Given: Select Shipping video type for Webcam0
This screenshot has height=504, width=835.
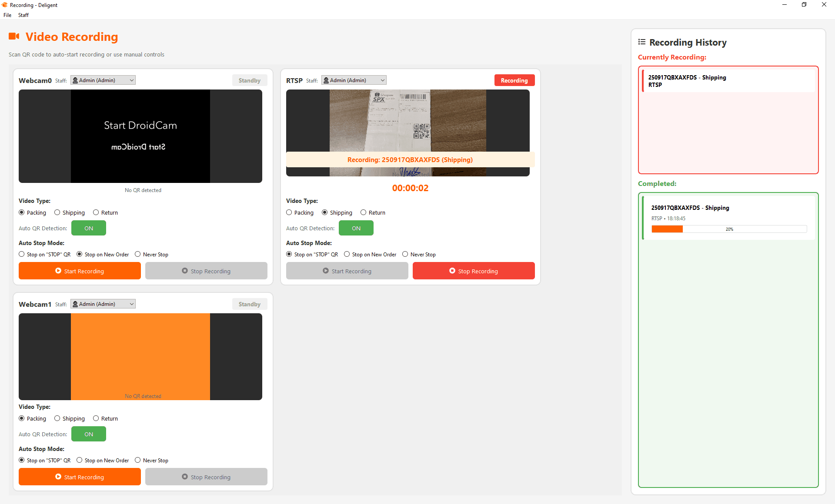Looking at the screenshot, I should (x=57, y=212).
